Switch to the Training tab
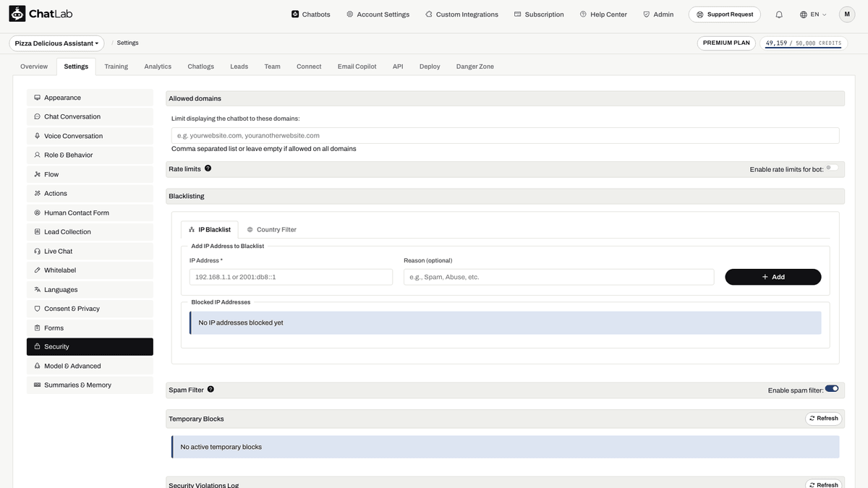Image resolution: width=868 pixels, height=488 pixels. pos(116,67)
